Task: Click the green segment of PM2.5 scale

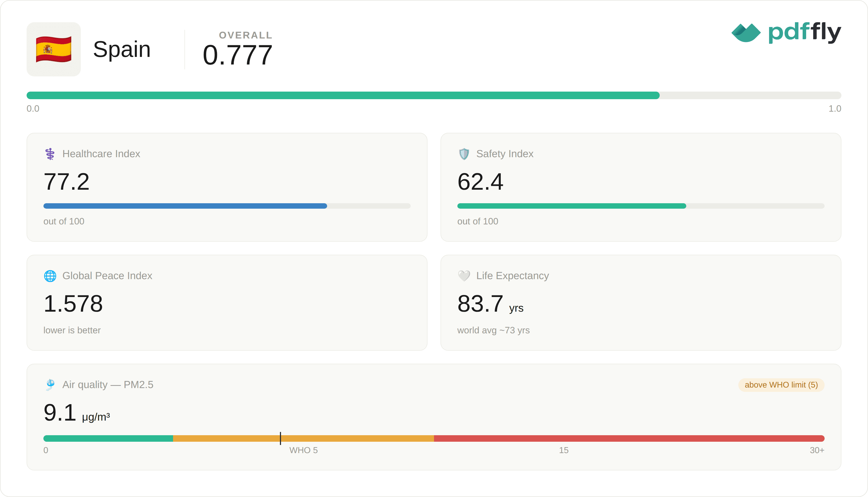Action: click(x=108, y=438)
